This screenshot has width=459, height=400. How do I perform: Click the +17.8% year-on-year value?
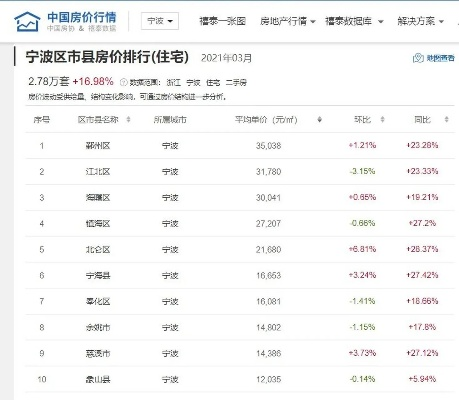coord(422,327)
